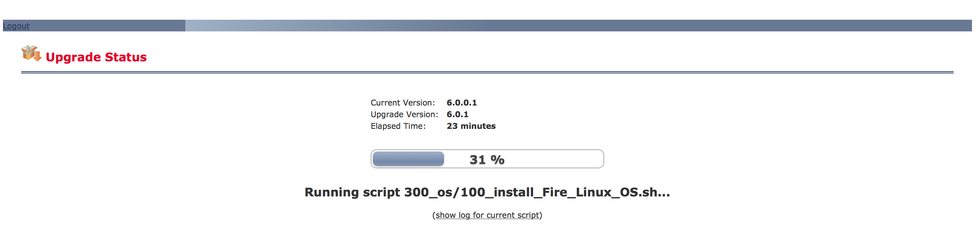Click the Logout link
980x230 pixels.
click(x=16, y=26)
